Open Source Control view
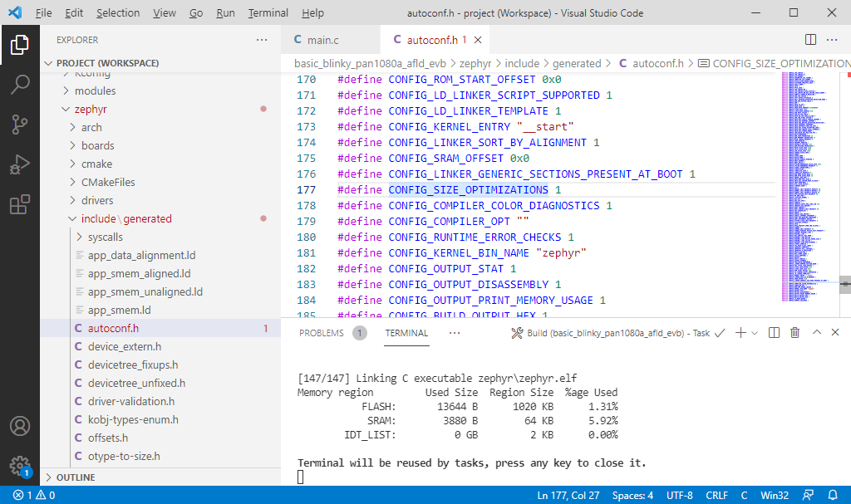Image resolution: width=851 pixels, height=504 pixels. point(20,125)
